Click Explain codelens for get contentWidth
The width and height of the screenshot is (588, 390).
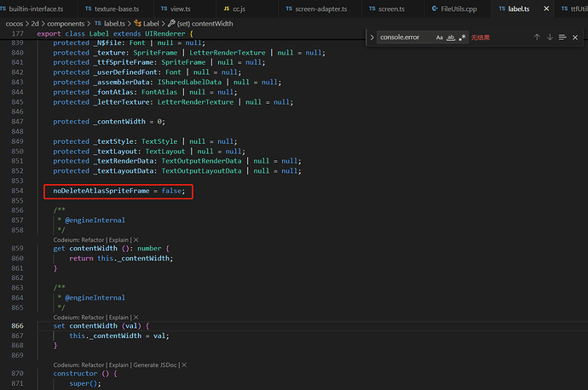tap(118, 240)
